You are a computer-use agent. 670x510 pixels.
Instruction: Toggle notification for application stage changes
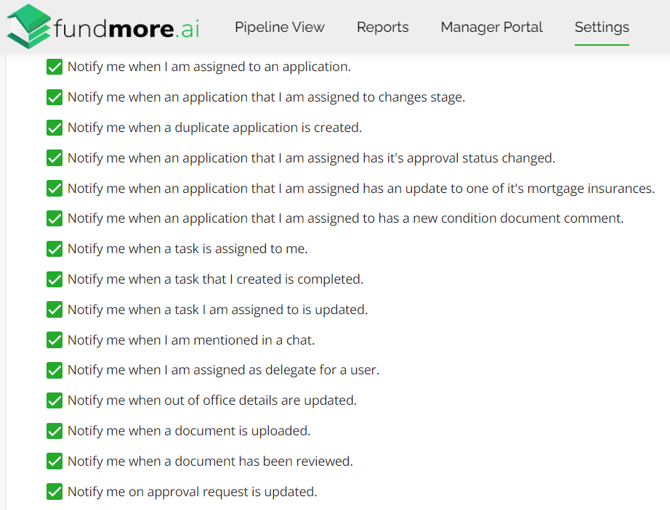pyautogui.click(x=55, y=97)
